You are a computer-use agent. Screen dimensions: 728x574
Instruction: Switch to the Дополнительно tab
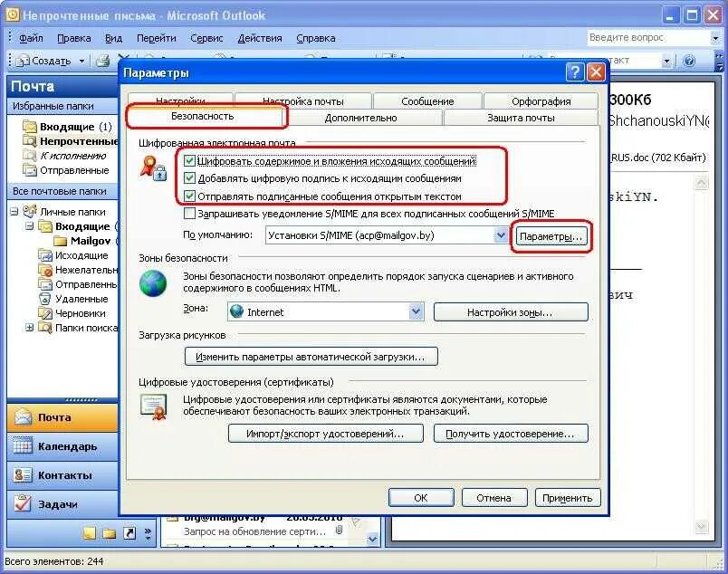pos(360,118)
